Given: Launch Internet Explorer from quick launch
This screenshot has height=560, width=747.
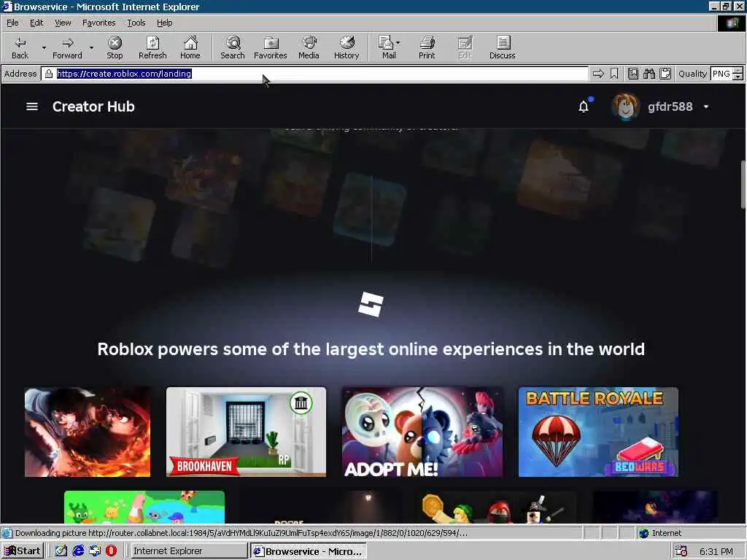Looking at the screenshot, I should click(78, 551).
